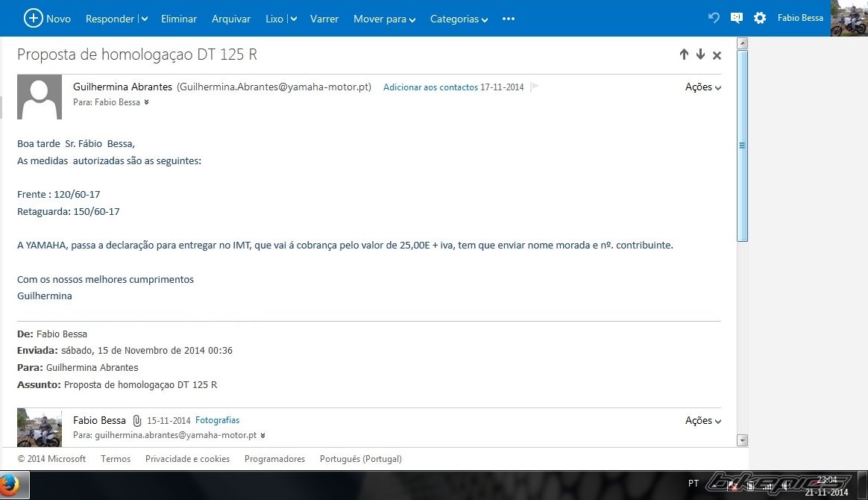Change language via Português (Portugal)

click(x=360, y=458)
